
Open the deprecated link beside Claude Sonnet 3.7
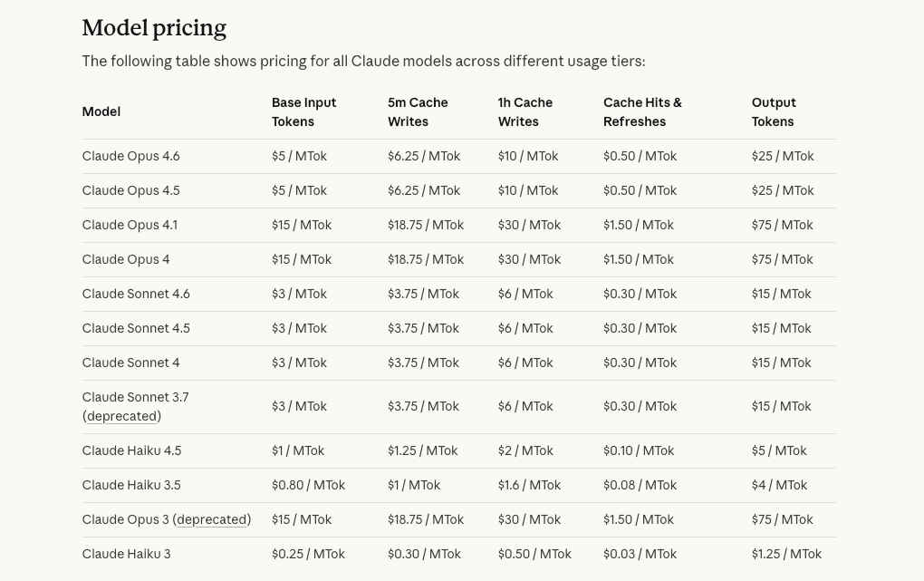(121, 416)
